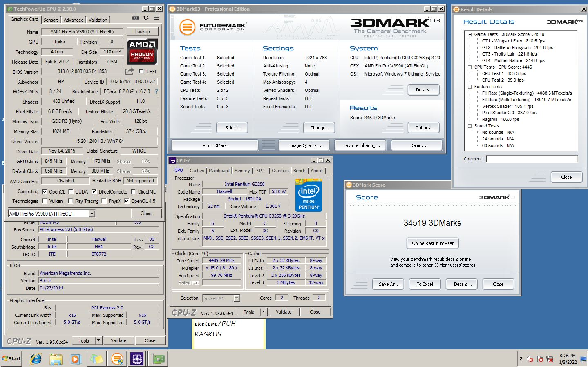The height and width of the screenshot is (367, 588).
Task: Click the Results Options... button
Action: [424, 128]
